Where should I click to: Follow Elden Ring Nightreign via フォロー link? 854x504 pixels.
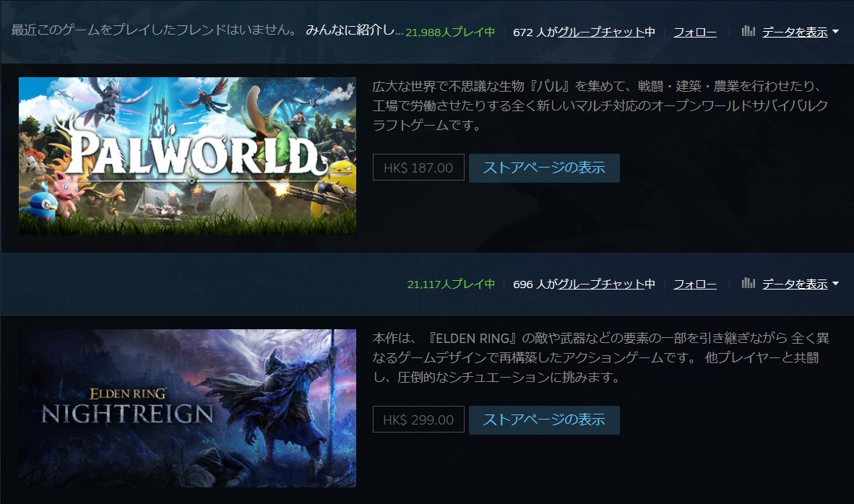click(695, 284)
